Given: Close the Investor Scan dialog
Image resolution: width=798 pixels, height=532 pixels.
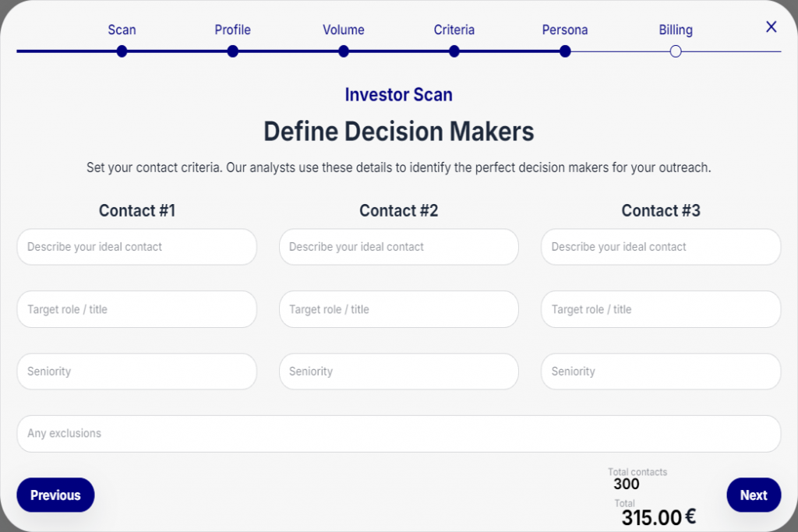Looking at the screenshot, I should 771,27.
